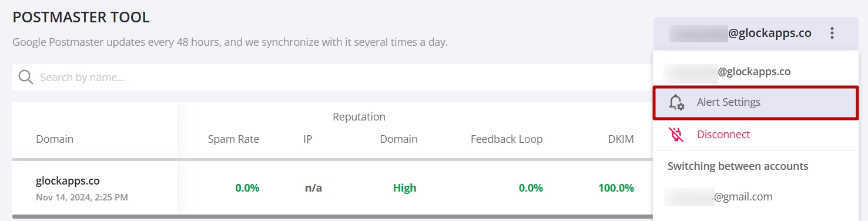Sort by IP reputation column header
This screenshot has height=221, width=868.
pos(307,139)
